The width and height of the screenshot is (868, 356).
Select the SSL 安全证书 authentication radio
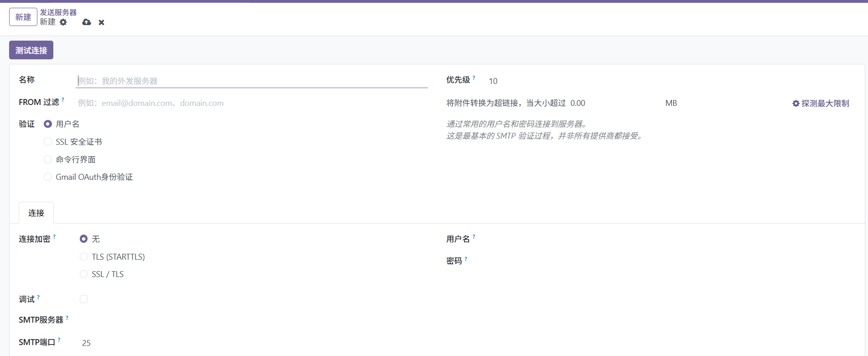48,142
